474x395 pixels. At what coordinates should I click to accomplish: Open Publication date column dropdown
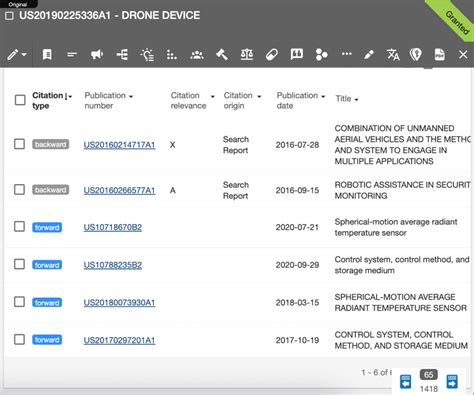(323, 96)
